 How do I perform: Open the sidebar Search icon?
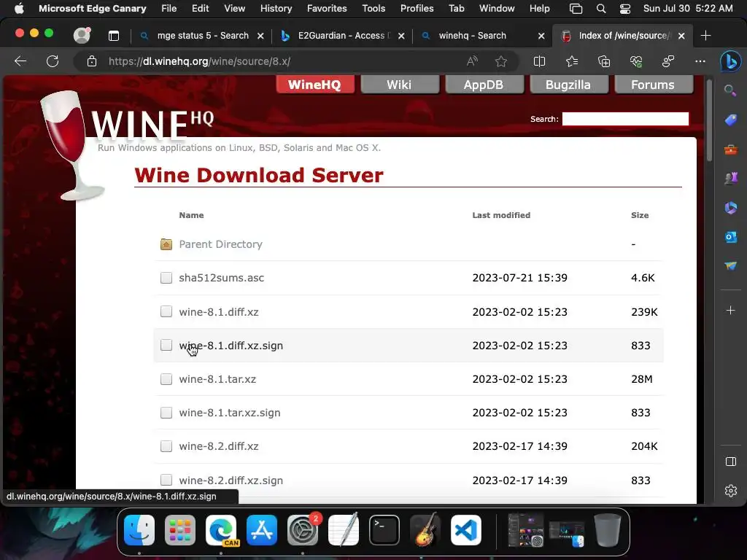[x=730, y=90]
